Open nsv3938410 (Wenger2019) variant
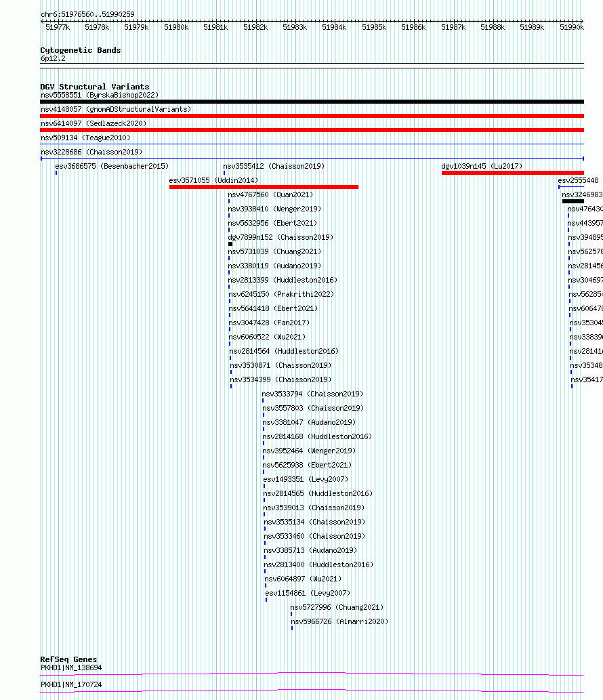The width and height of the screenshot is (603, 700). click(x=274, y=209)
